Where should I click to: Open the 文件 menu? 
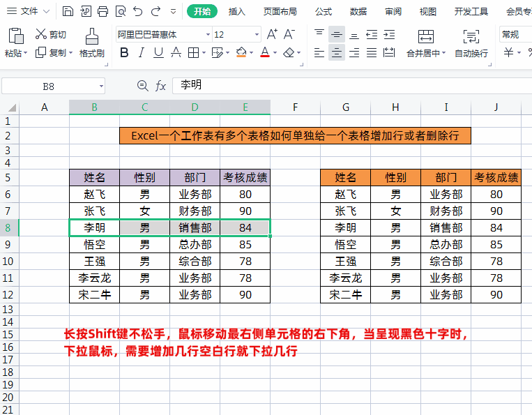29,11
